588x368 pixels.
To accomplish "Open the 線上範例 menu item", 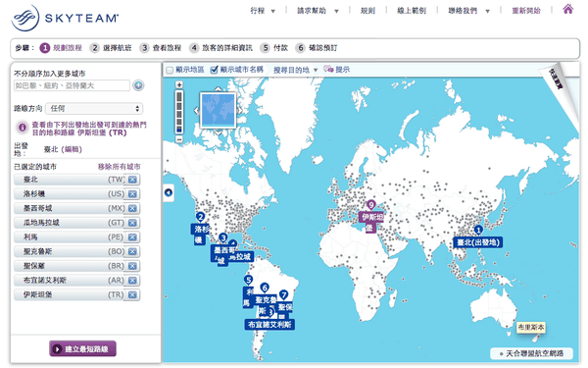I will pyautogui.click(x=412, y=11).
